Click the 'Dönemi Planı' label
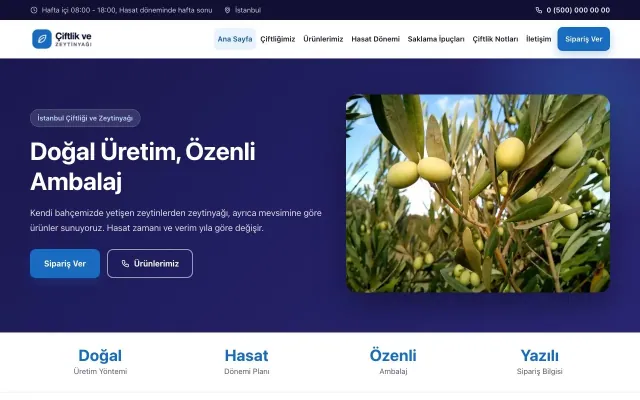640x400 pixels. tap(247, 371)
